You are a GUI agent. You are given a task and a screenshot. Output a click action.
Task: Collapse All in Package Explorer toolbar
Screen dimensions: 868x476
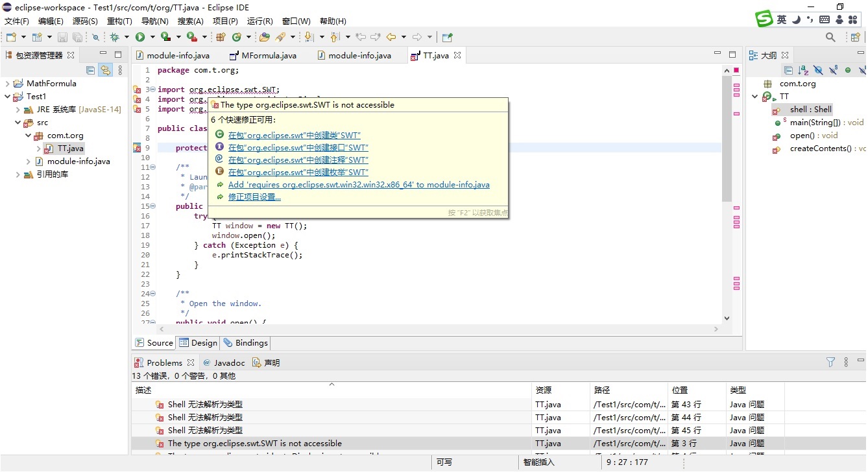(90, 70)
